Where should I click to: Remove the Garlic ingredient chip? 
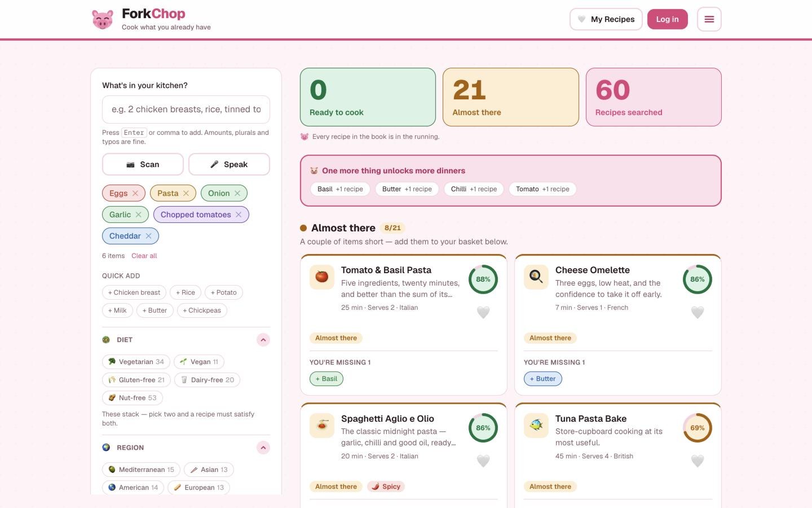click(x=139, y=214)
